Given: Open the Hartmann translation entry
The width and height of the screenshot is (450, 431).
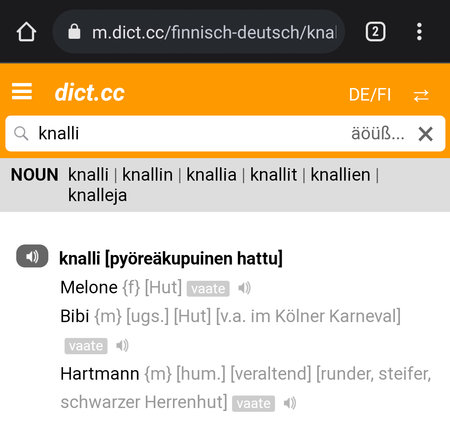Looking at the screenshot, I should coord(100,374).
